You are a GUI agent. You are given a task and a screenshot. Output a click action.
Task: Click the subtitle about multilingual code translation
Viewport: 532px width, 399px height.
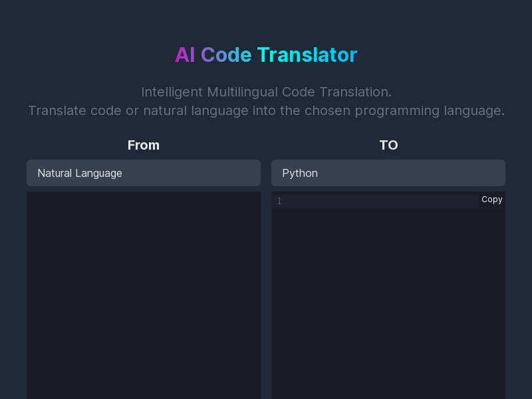click(266, 101)
